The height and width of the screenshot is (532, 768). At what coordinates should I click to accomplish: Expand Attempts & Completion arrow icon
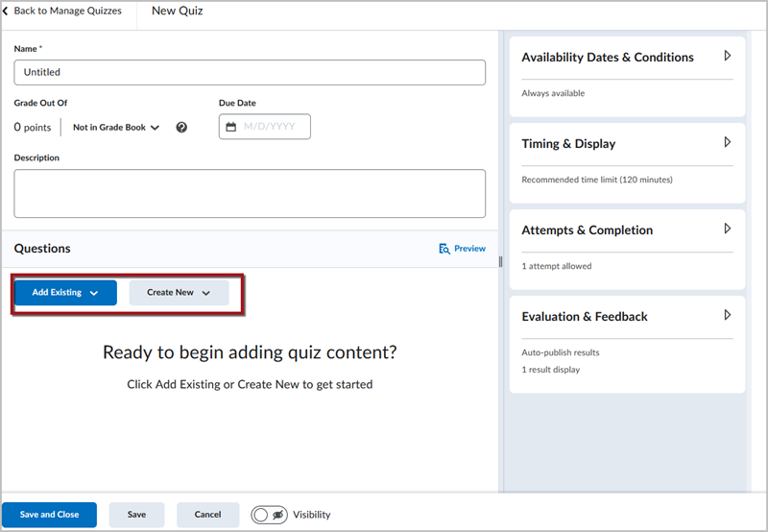(x=728, y=229)
